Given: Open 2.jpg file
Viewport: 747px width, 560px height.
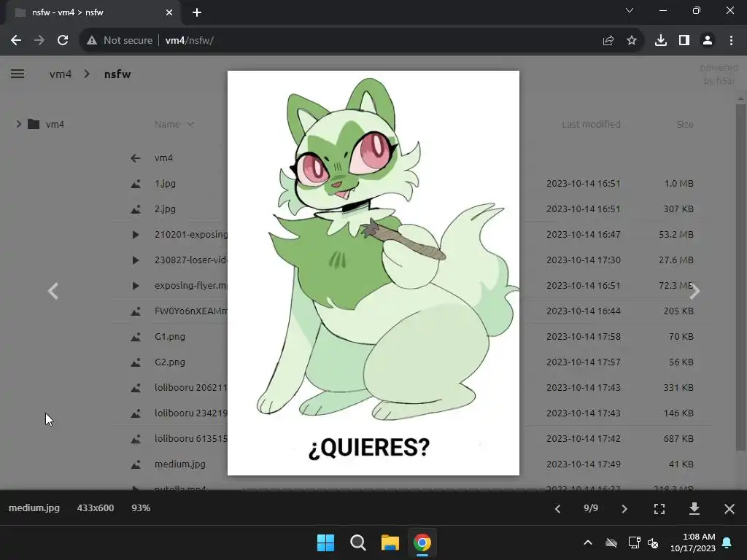Looking at the screenshot, I should point(165,209).
